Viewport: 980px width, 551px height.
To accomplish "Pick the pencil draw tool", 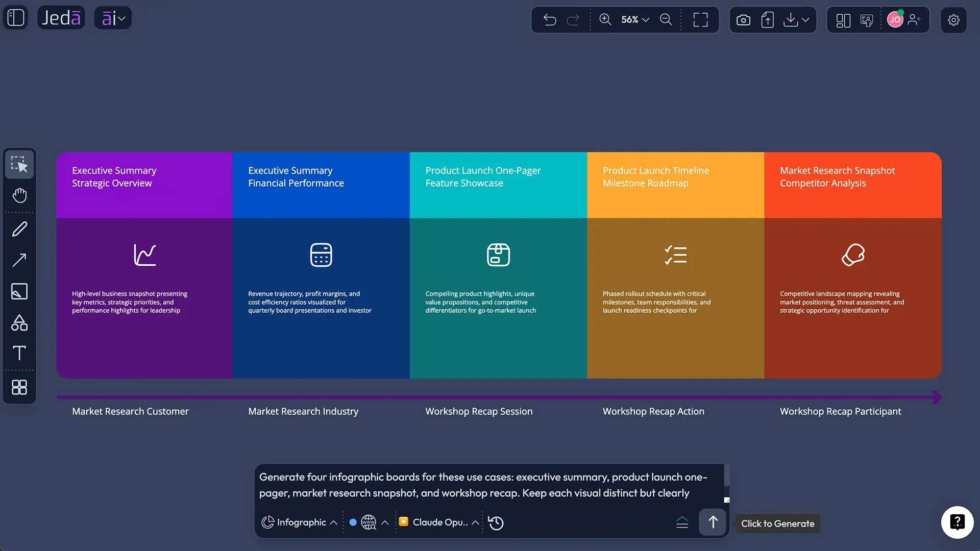I will click(x=19, y=229).
